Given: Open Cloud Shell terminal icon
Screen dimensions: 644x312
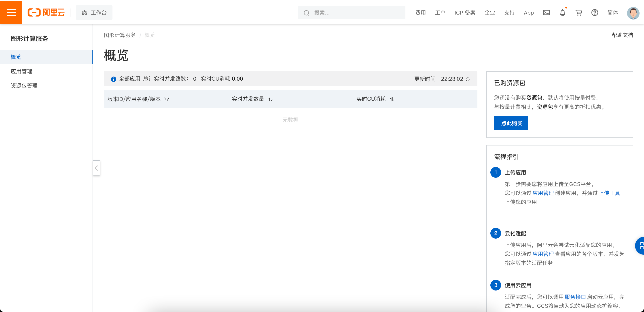Looking at the screenshot, I should pos(546,13).
